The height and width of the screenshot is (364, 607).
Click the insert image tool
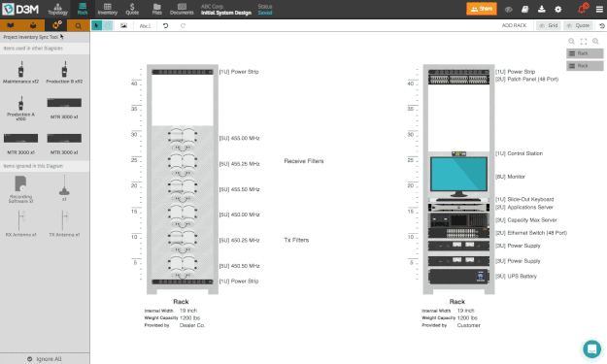click(x=123, y=25)
